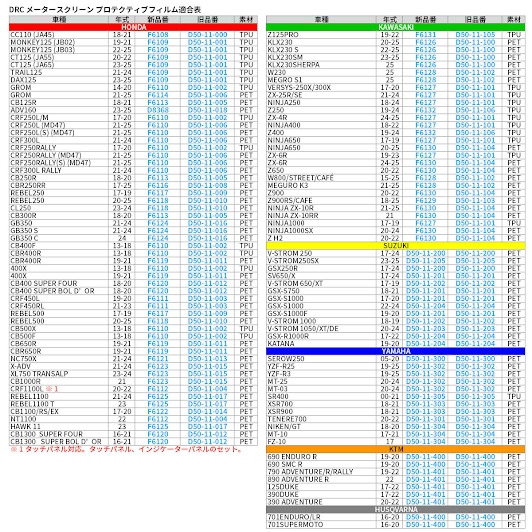Select the NT1100 model cell
Screen dimensions: 532x532
click(x=59, y=419)
